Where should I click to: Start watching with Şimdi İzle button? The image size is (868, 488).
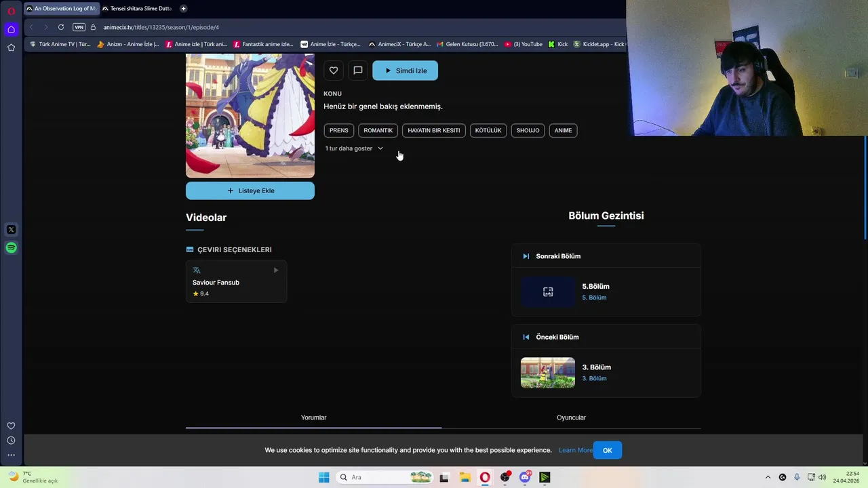pyautogui.click(x=405, y=70)
